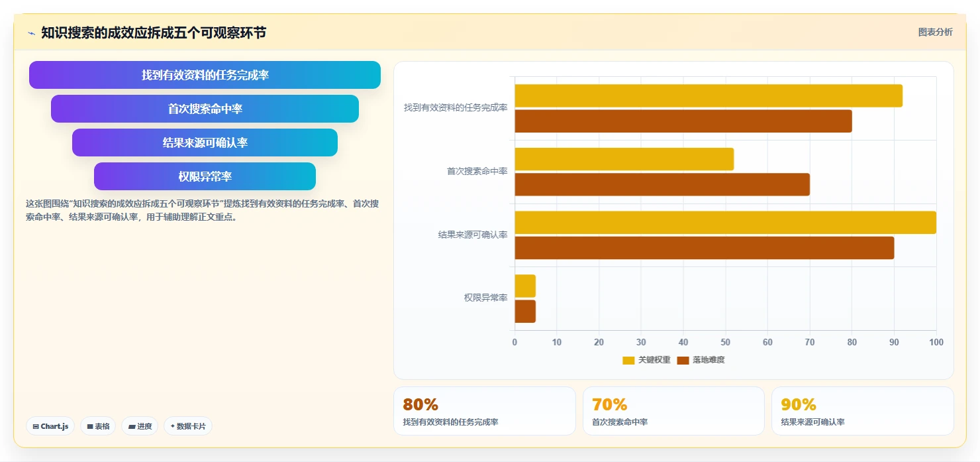980x462 pixels.
Task: Open the 80% 找到有效资料的任务完成率 data card
Action: pos(485,411)
